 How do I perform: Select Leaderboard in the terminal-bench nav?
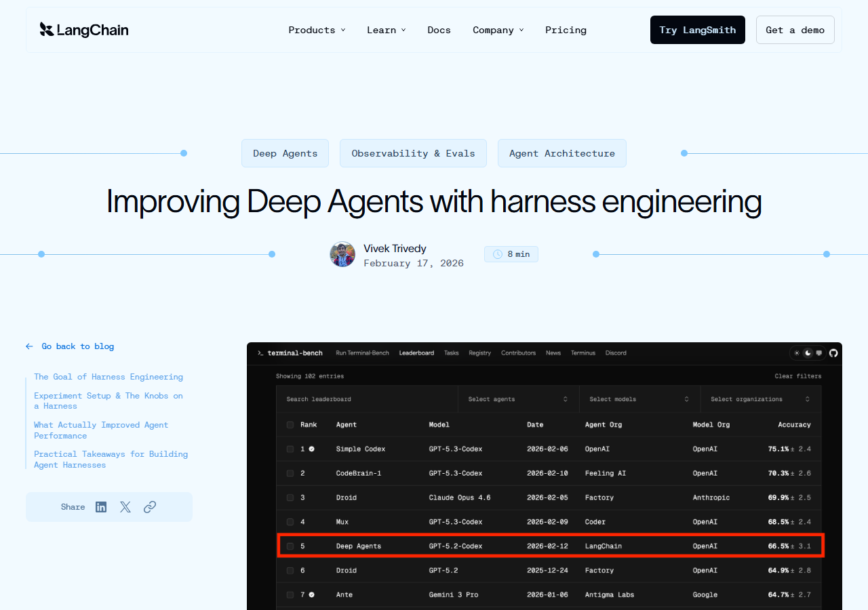pyautogui.click(x=416, y=353)
